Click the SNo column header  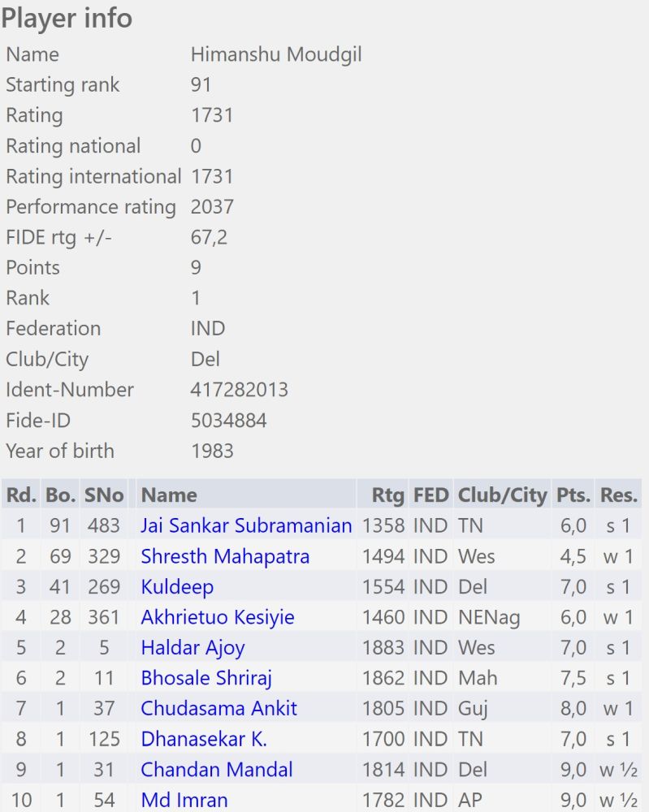coord(104,495)
